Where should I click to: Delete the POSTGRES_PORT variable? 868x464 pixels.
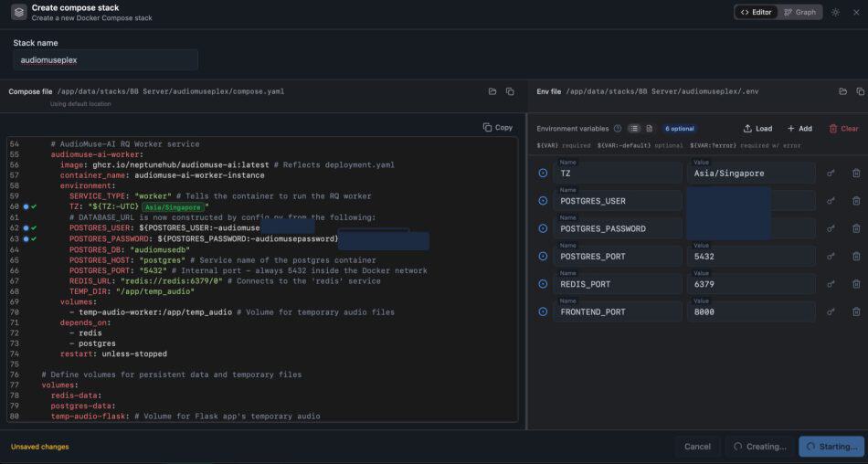pos(856,257)
